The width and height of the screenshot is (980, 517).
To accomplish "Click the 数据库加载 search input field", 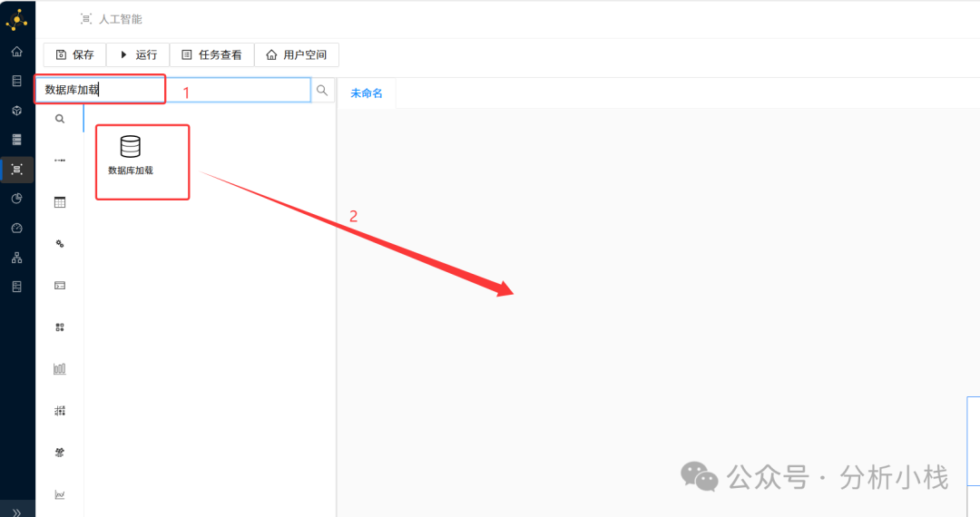I will 173,90.
